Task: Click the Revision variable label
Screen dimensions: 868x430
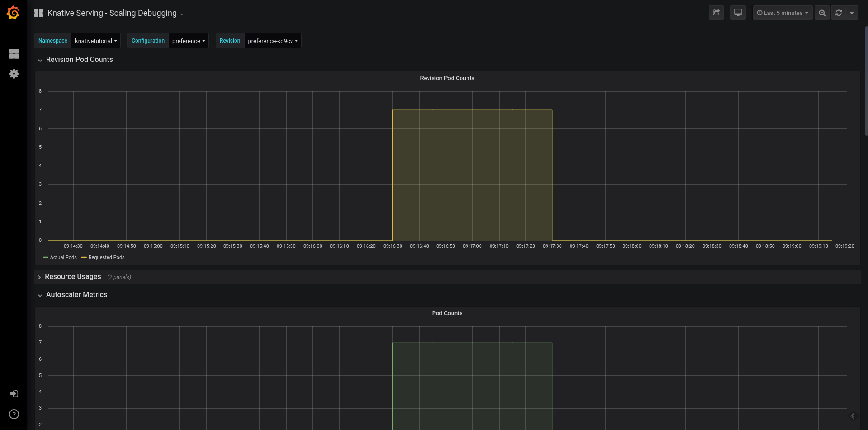Action: coord(230,41)
